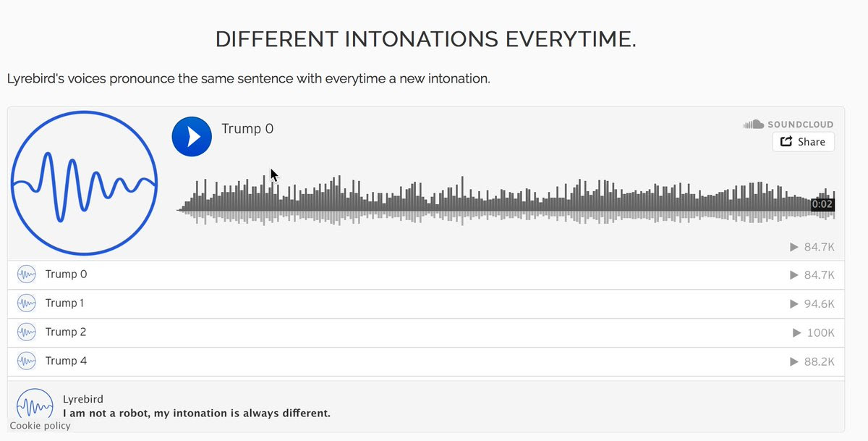Click the large Lyrebird waveform artwork

point(85,183)
